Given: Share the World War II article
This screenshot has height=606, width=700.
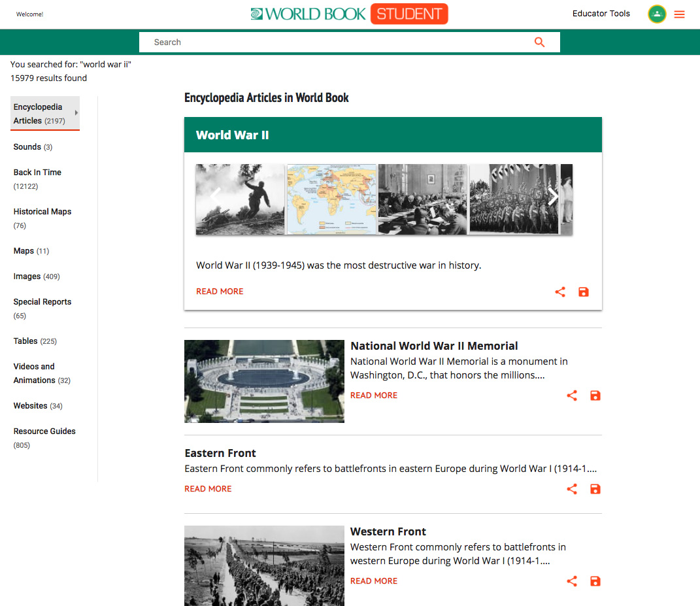Looking at the screenshot, I should click(x=560, y=292).
